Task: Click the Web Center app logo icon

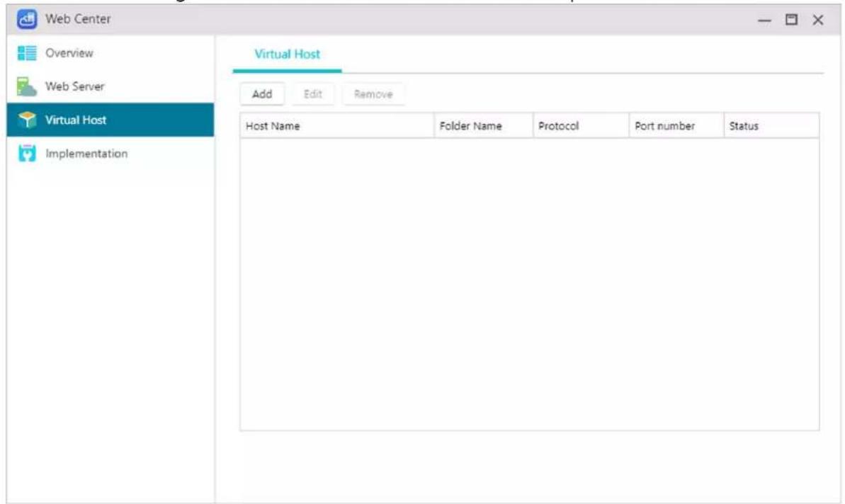Action: pyautogui.click(x=26, y=19)
